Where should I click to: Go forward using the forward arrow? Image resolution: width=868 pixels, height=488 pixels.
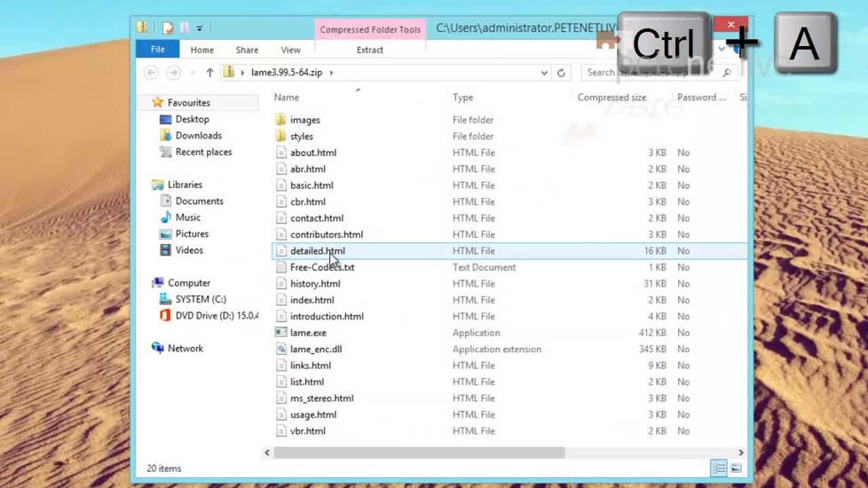click(x=173, y=73)
